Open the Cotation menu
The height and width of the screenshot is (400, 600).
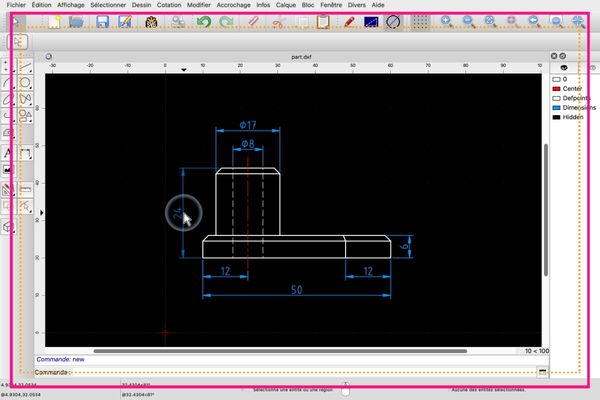[x=169, y=5]
